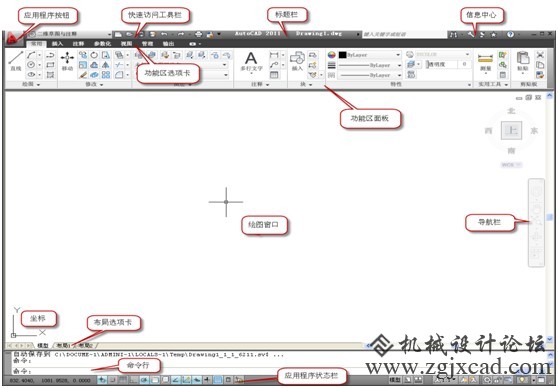Select the Move (移动) tool

[67, 61]
